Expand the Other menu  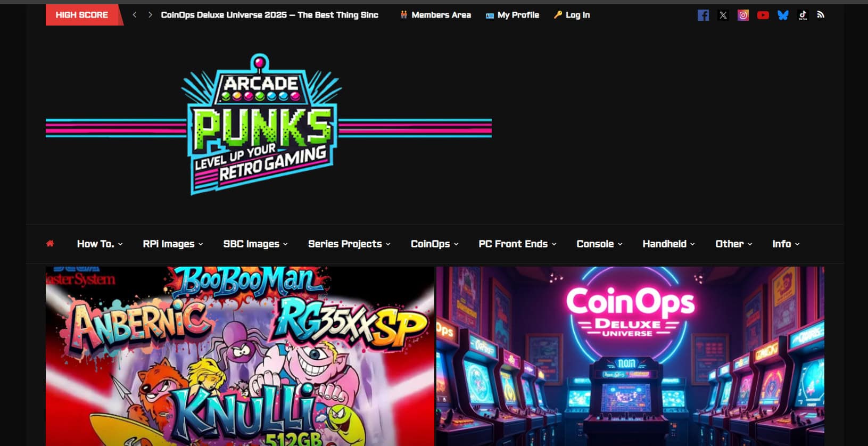(x=733, y=244)
